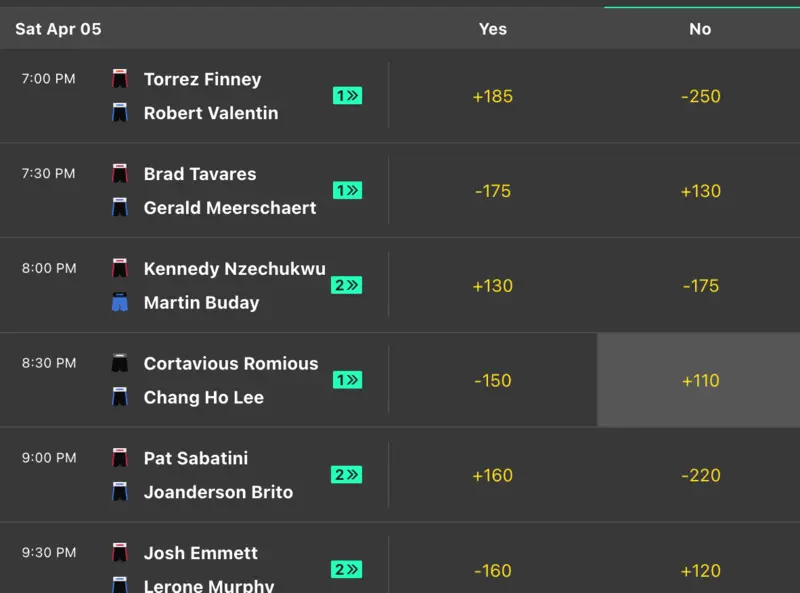Click Robert Valentin's blue shorts icon
800x593 pixels.
(120, 113)
